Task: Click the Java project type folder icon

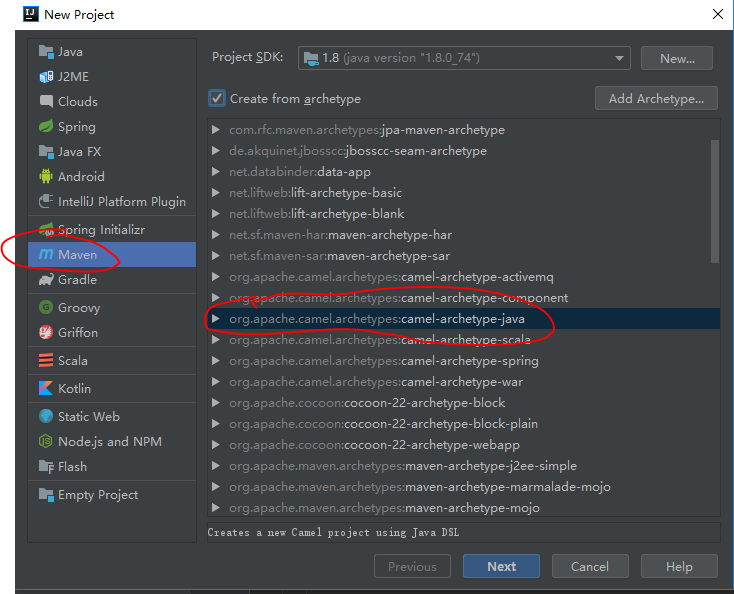Action: (x=46, y=51)
